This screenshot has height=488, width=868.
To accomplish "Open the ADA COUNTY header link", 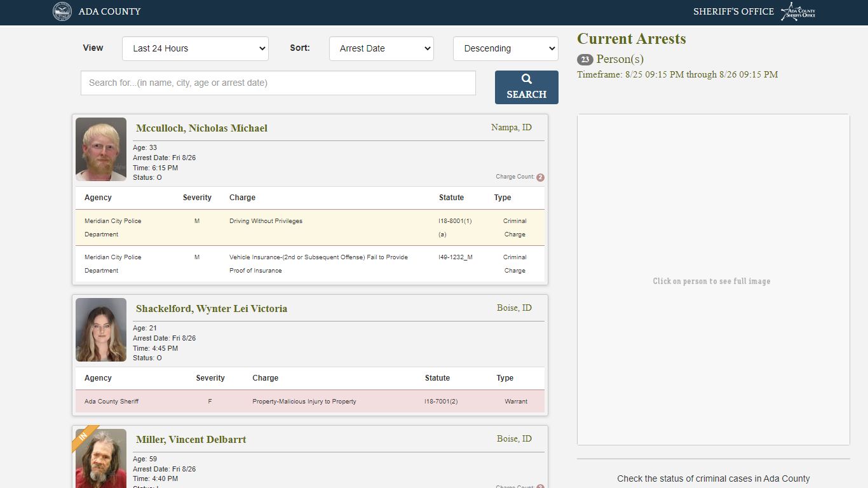I will (x=109, y=11).
